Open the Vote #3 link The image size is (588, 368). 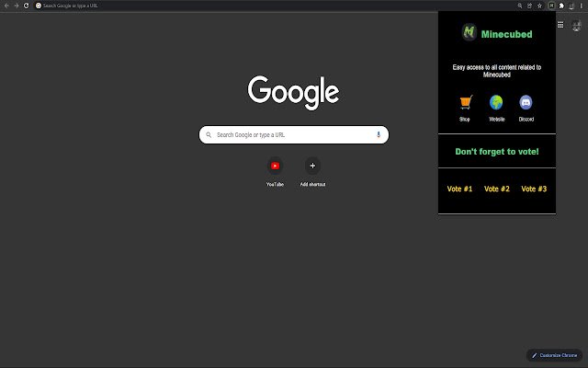(534, 189)
